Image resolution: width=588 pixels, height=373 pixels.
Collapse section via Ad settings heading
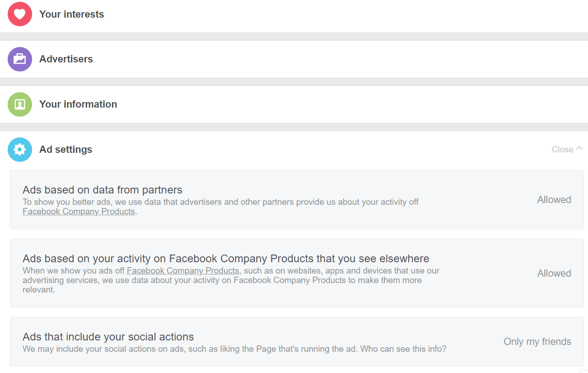65,150
